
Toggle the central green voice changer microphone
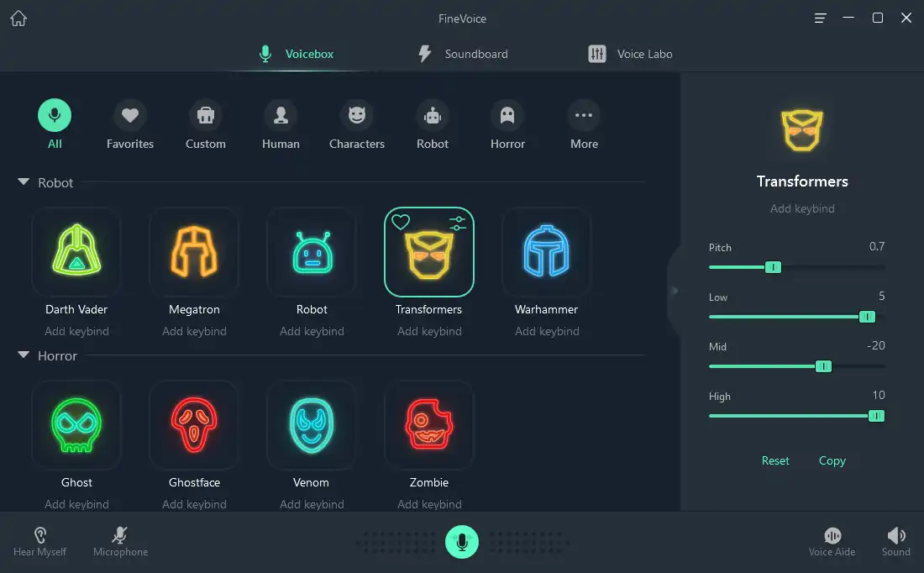[x=462, y=542]
